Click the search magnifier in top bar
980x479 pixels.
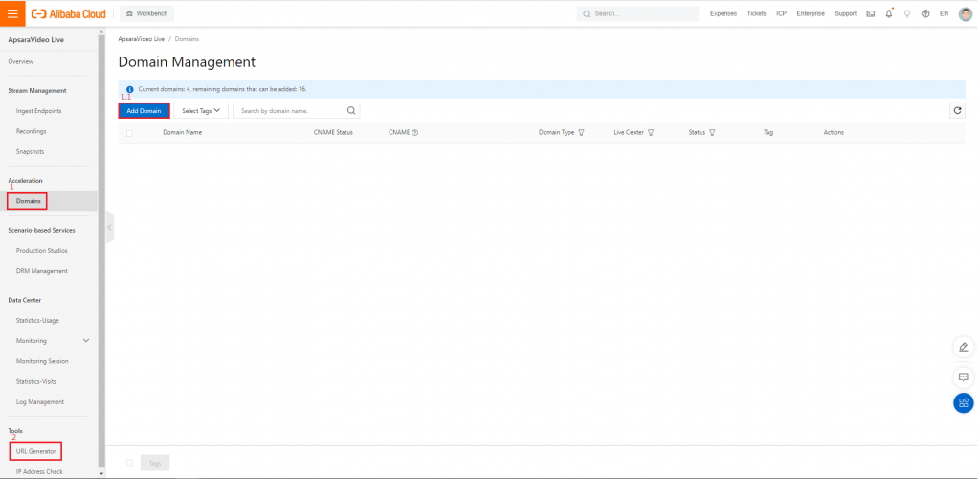[x=587, y=13]
